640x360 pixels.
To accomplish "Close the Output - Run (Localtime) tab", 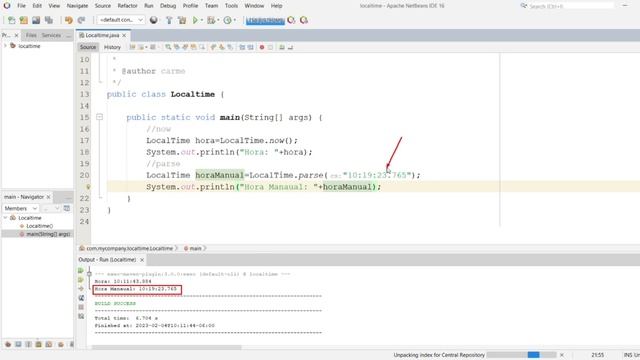I will 142,260.
